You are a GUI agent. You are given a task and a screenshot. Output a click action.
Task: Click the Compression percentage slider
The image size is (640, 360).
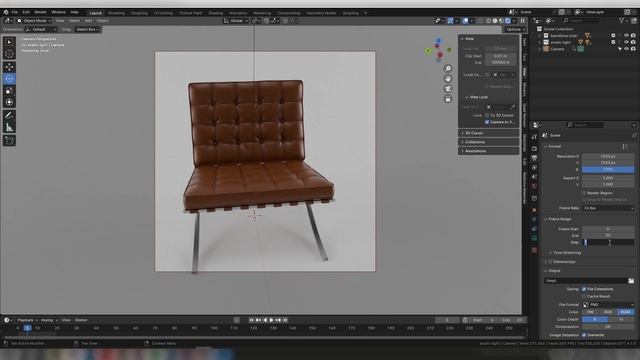[x=608, y=327]
